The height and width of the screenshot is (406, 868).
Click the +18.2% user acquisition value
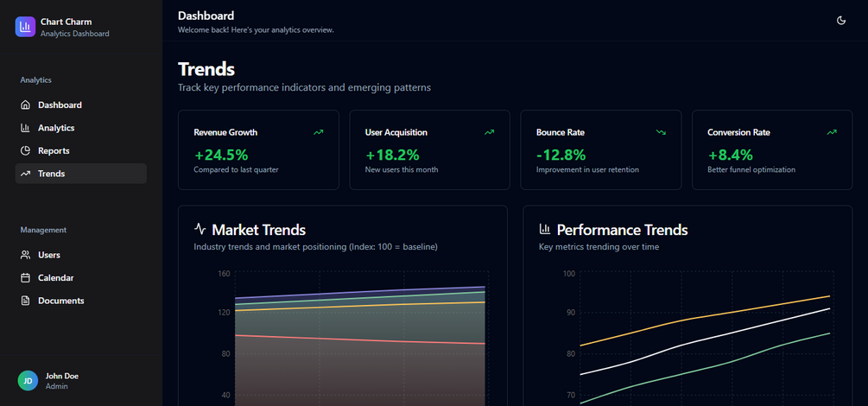[392, 155]
